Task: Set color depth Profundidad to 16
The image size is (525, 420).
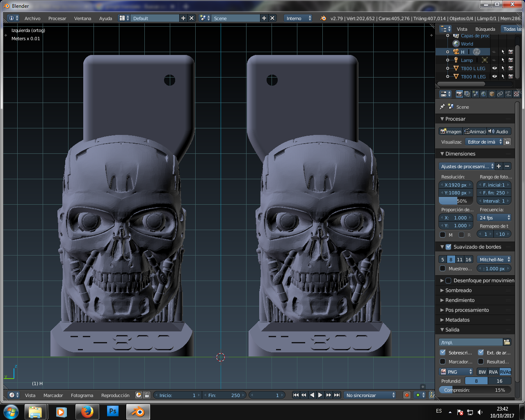Action: point(500,381)
